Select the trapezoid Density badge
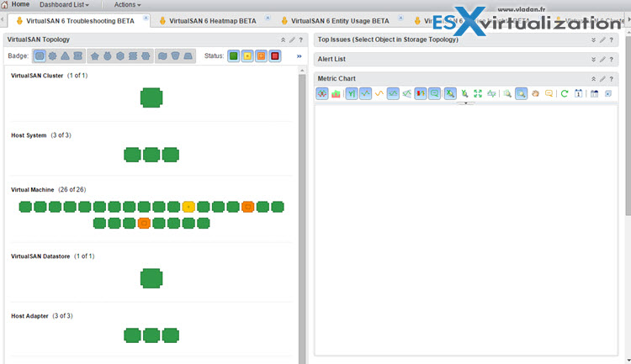Screen dimensions: 631x364 pos(188,56)
